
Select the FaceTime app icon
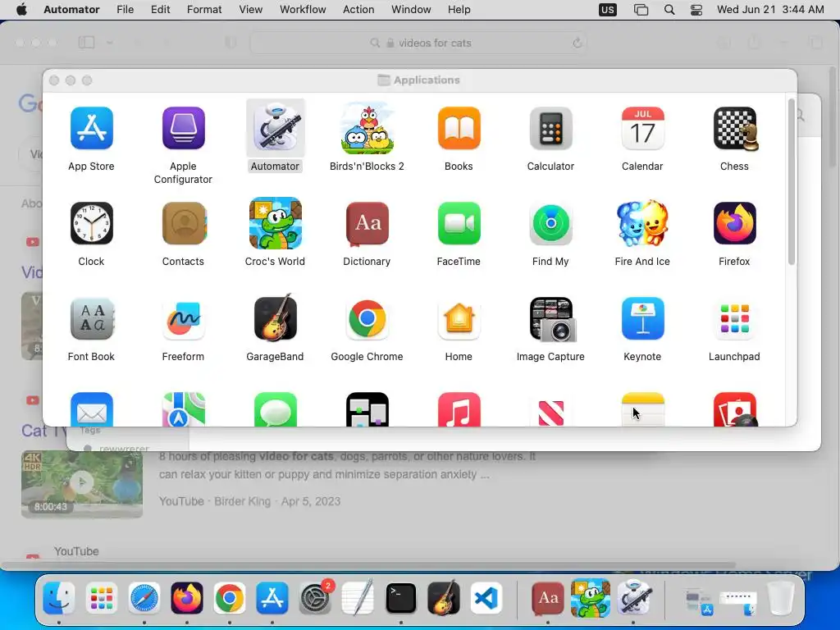pos(459,223)
